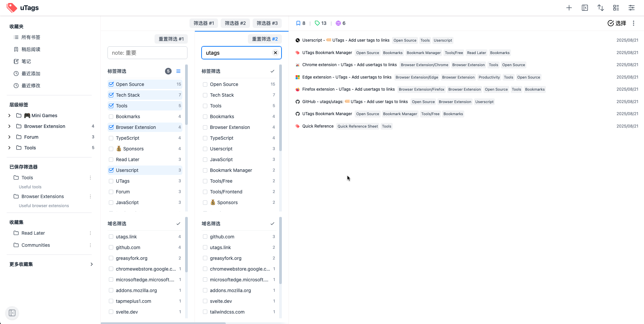Viewport: 644px width, 324px height.
Task: Reset filter with 重置筛选 #2 button
Action: [265, 39]
